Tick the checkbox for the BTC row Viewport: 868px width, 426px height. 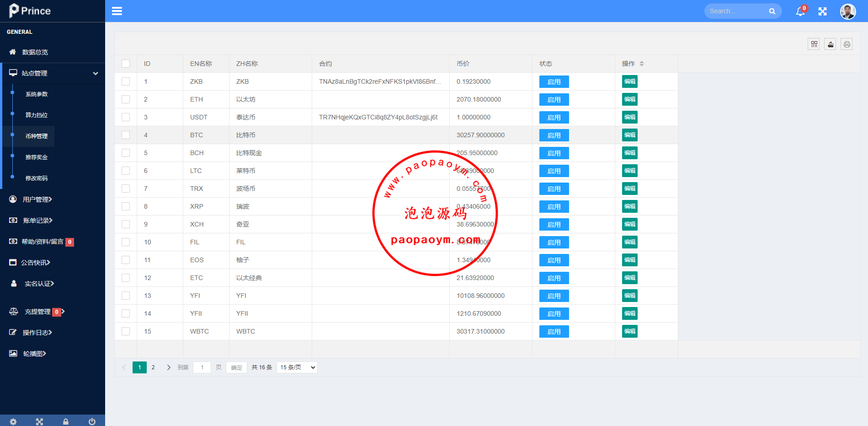tap(126, 135)
